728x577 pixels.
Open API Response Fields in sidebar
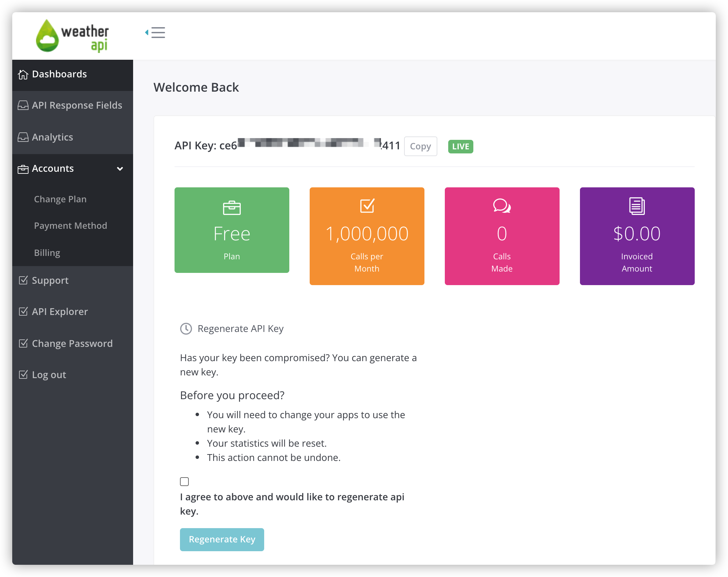pos(77,106)
